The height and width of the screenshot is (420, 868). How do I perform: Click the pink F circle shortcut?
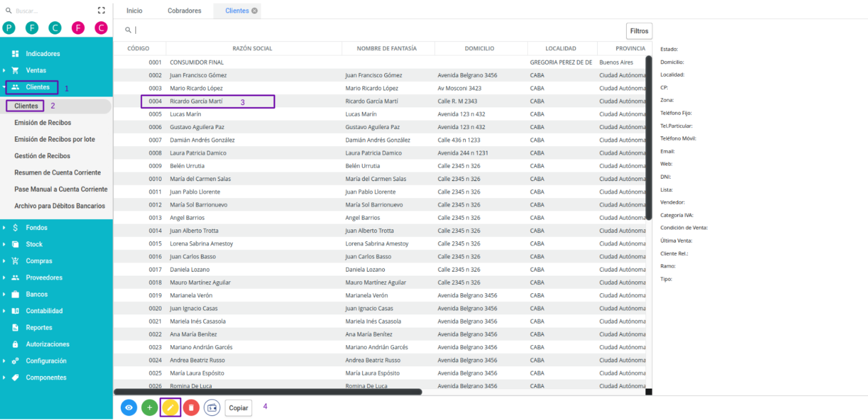78,28
